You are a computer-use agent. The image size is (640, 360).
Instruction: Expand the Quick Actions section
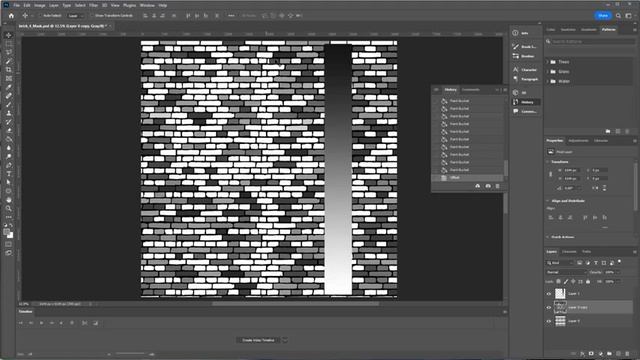[x=548, y=237]
